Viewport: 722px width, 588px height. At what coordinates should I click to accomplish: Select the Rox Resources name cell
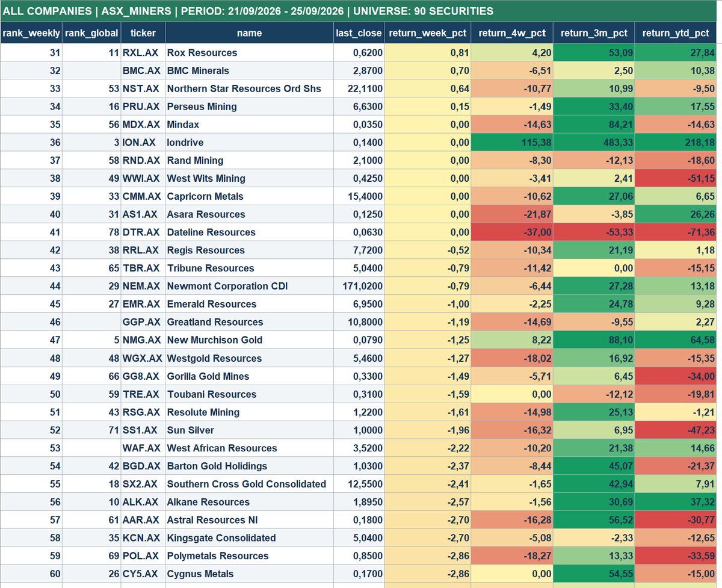point(249,53)
